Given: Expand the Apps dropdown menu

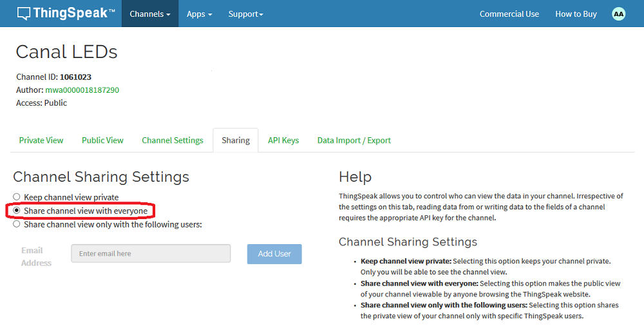Looking at the screenshot, I should [x=199, y=14].
